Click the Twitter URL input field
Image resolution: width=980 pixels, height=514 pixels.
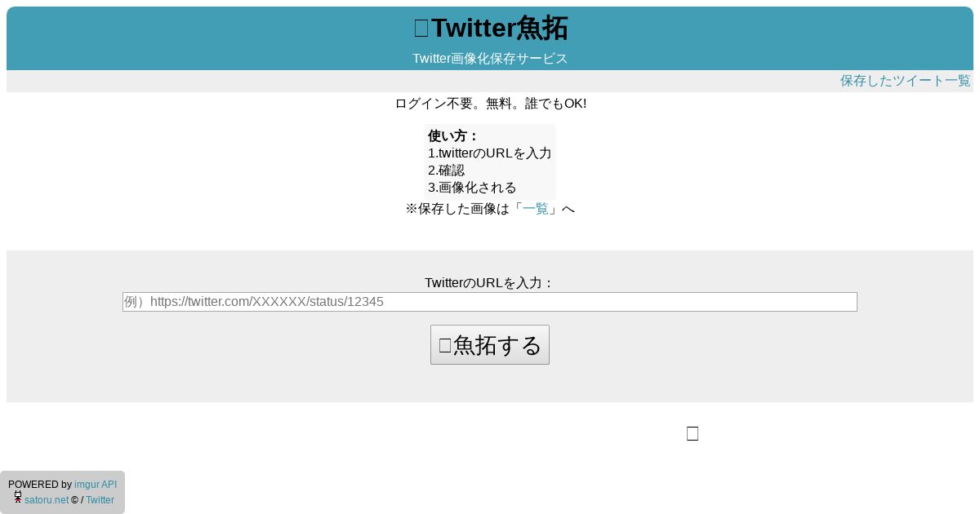(490, 302)
